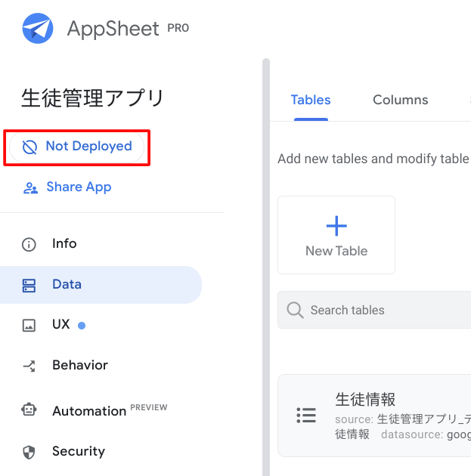The image size is (471, 476).
Task: Select the UX image icon
Action: pyautogui.click(x=29, y=325)
